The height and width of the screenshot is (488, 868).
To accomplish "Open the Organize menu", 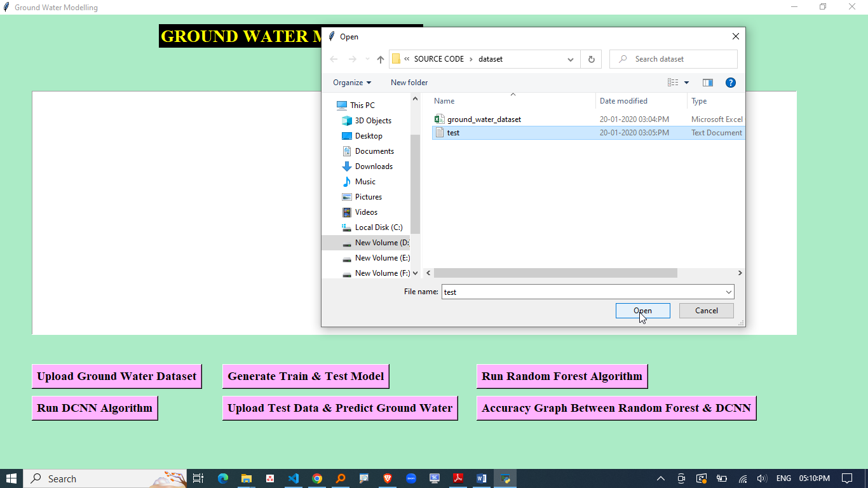I will 352,83.
